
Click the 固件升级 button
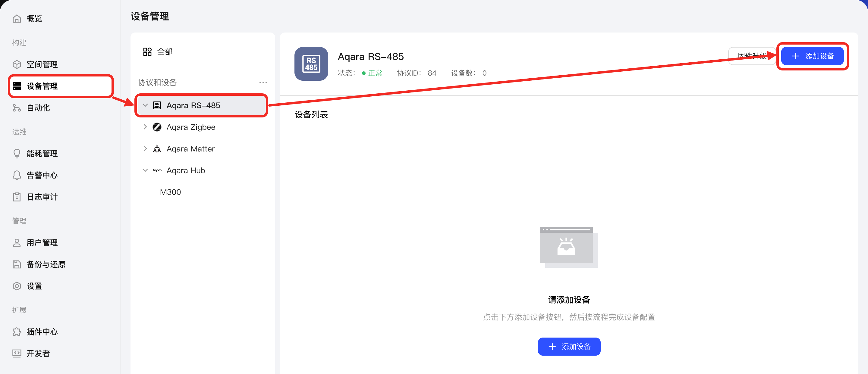[752, 56]
